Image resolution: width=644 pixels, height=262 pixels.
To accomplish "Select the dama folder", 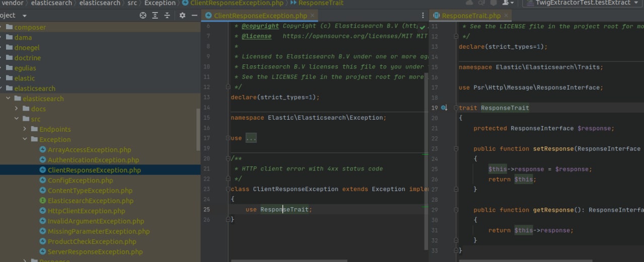I will (23, 37).
